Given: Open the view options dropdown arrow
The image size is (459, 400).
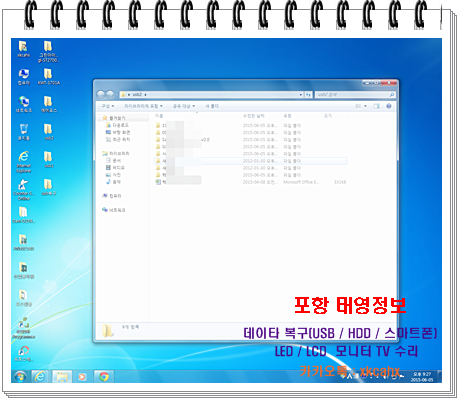Looking at the screenshot, I should tap(365, 106).
